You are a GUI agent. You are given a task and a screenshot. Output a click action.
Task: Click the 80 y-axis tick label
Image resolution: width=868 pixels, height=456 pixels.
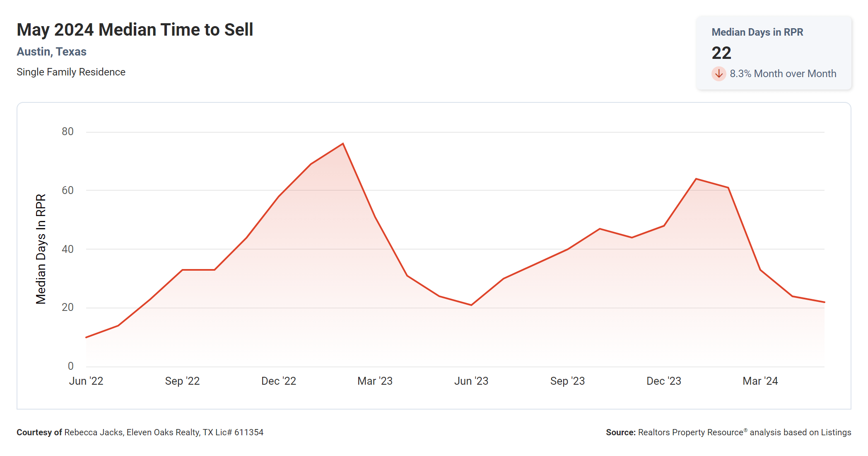(x=68, y=132)
